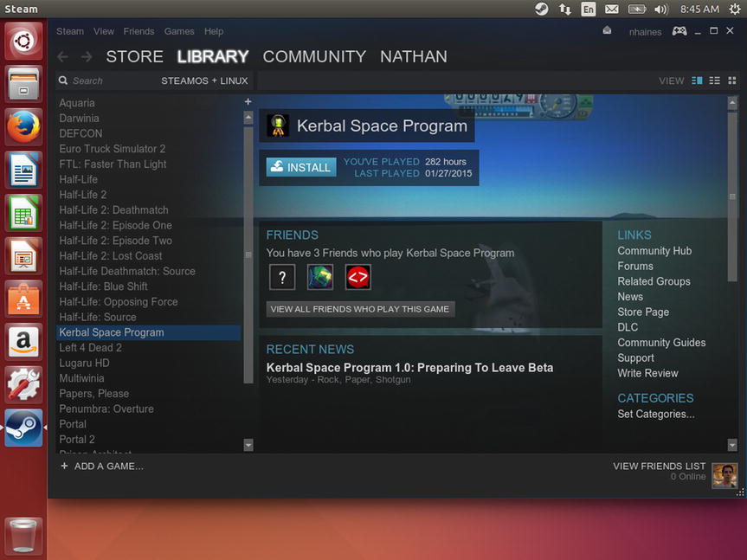Select Portal 2 in game list

[x=149, y=440]
